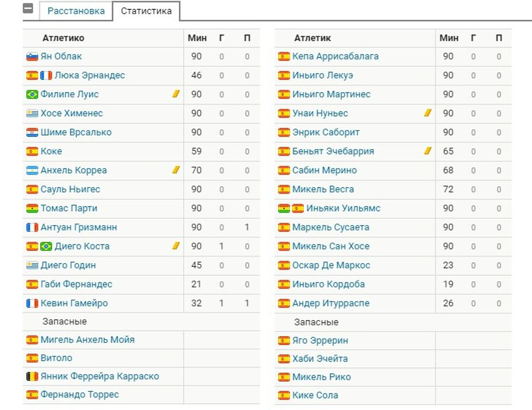Click yellow card icon in Диего Коста row
532x410 pixels.
coord(176,246)
